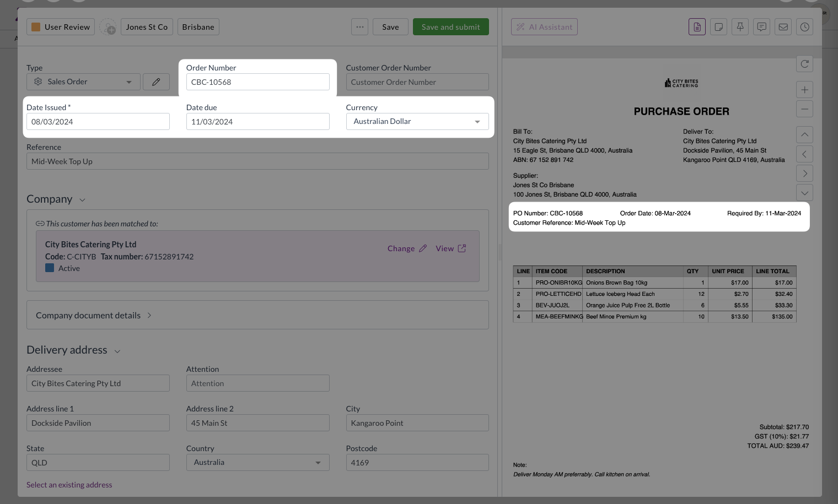Click Save and submit
The width and height of the screenshot is (838, 504).
450,27
